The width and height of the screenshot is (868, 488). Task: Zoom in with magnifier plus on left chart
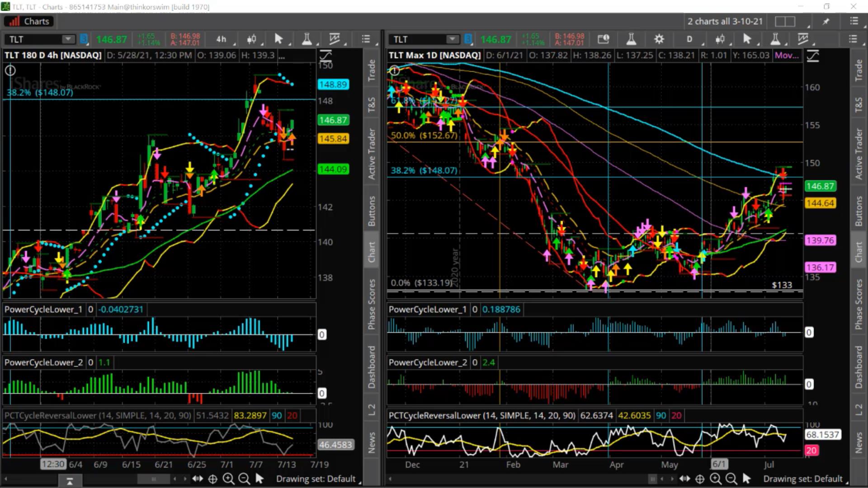228,479
